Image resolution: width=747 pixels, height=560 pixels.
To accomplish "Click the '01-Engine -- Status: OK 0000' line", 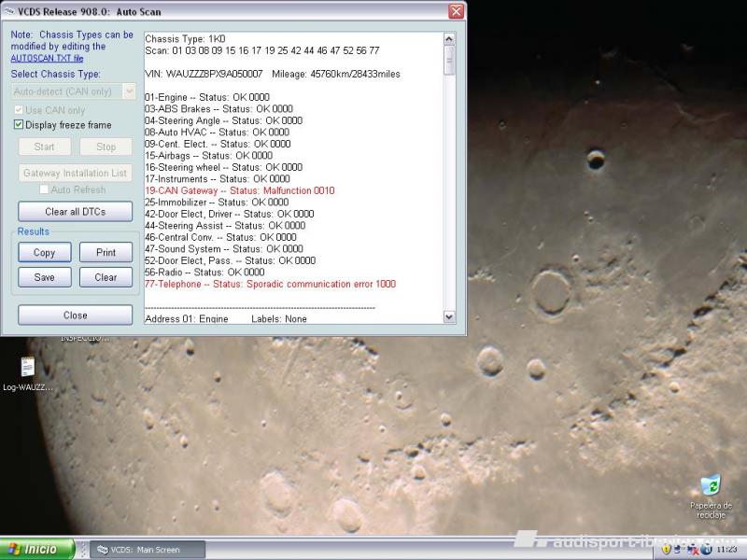I will [207, 97].
